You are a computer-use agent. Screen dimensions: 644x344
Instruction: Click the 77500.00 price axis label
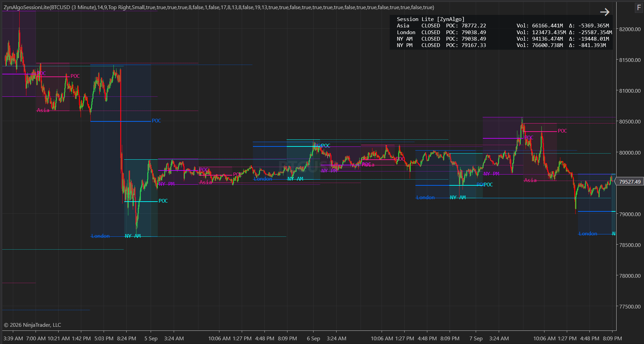coord(630,307)
